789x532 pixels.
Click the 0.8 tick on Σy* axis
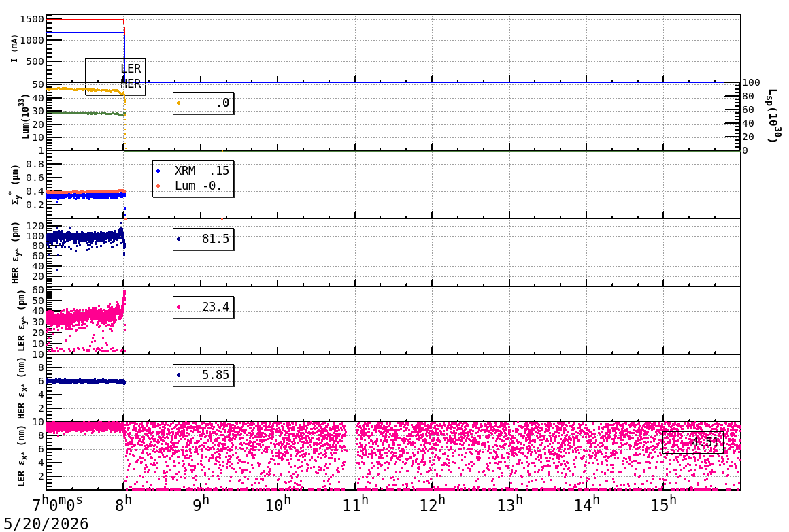35,164
